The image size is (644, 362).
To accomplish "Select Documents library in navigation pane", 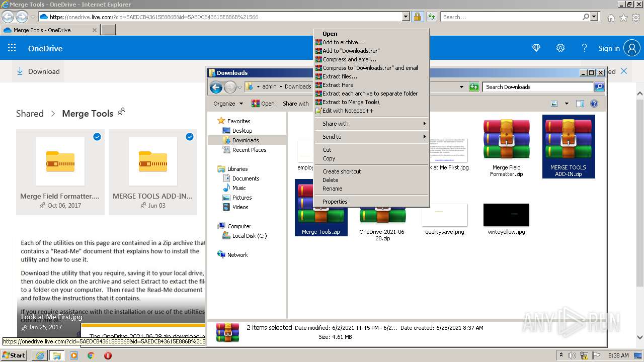I will [246, 178].
